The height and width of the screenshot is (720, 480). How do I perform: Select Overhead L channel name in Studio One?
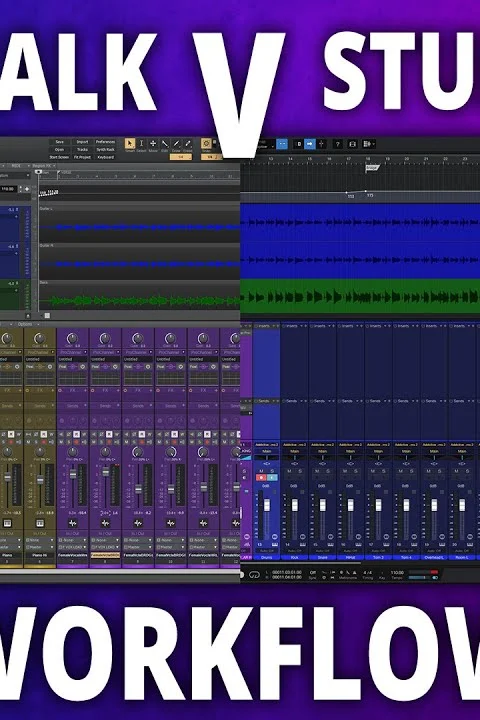pos(434,557)
